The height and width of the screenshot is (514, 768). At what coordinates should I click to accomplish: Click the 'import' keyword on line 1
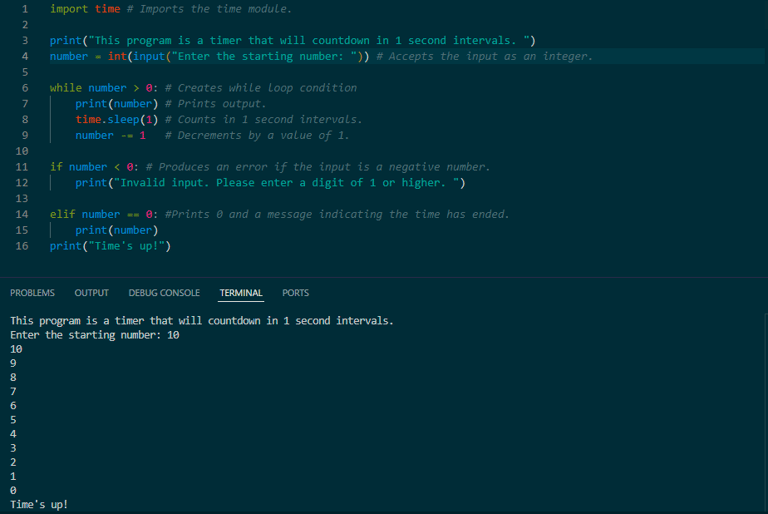[x=69, y=9]
